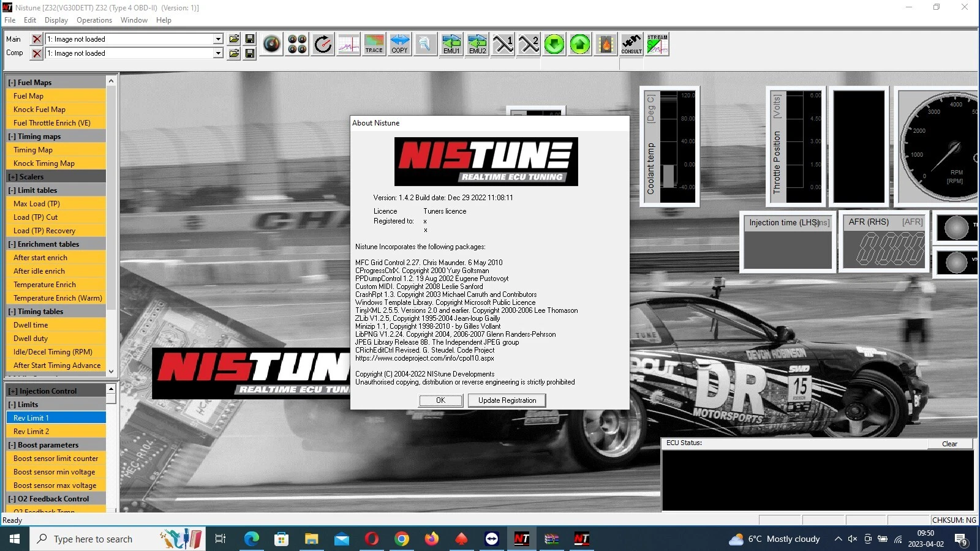Open the Operations menu
This screenshot has width=980, height=551.
pos(94,20)
